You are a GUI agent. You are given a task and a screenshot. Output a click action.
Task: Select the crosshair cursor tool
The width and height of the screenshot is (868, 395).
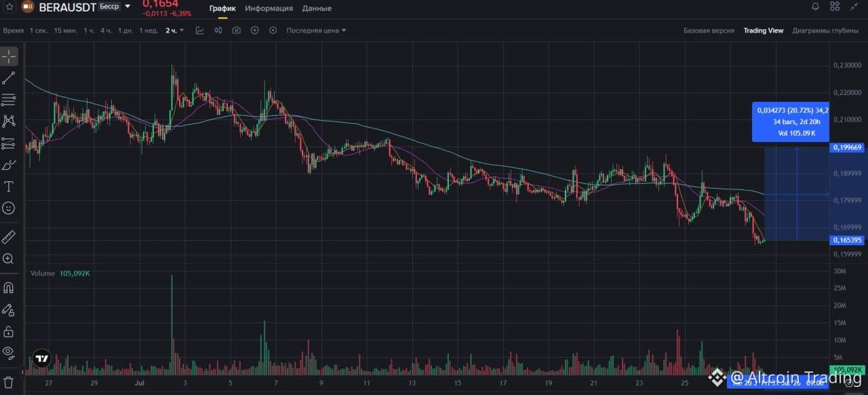point(9,57)
